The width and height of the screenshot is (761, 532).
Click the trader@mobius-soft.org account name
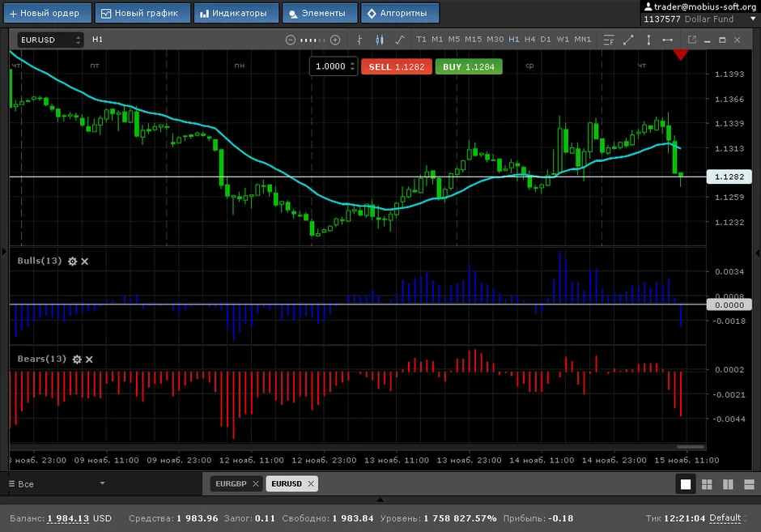click(704, 6)
